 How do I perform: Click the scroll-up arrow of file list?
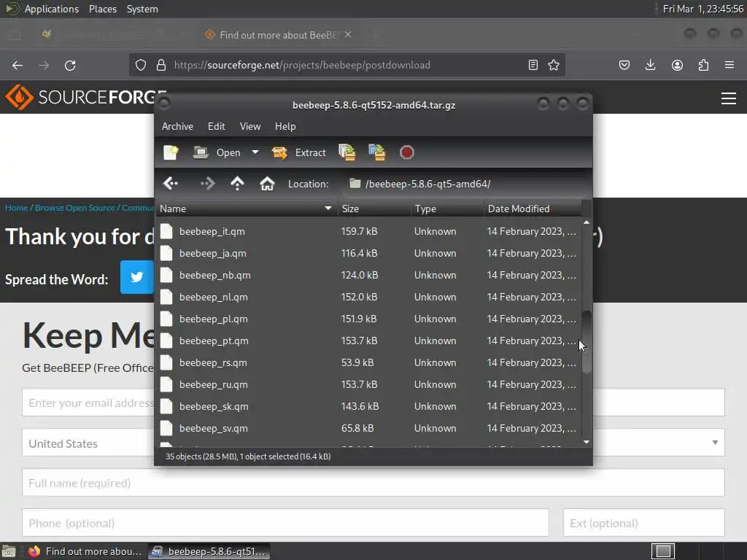click(x=587, y=222)
